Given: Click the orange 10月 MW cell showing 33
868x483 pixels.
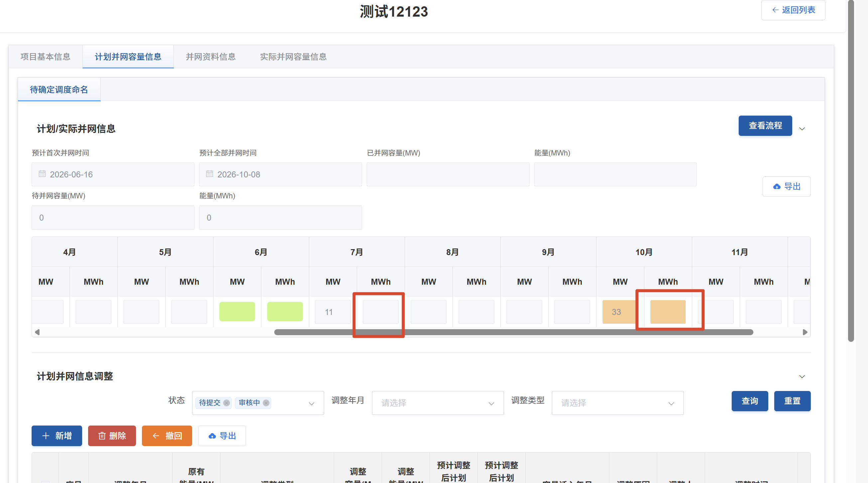Looking at the screenshot, I should tap(619, 312).
